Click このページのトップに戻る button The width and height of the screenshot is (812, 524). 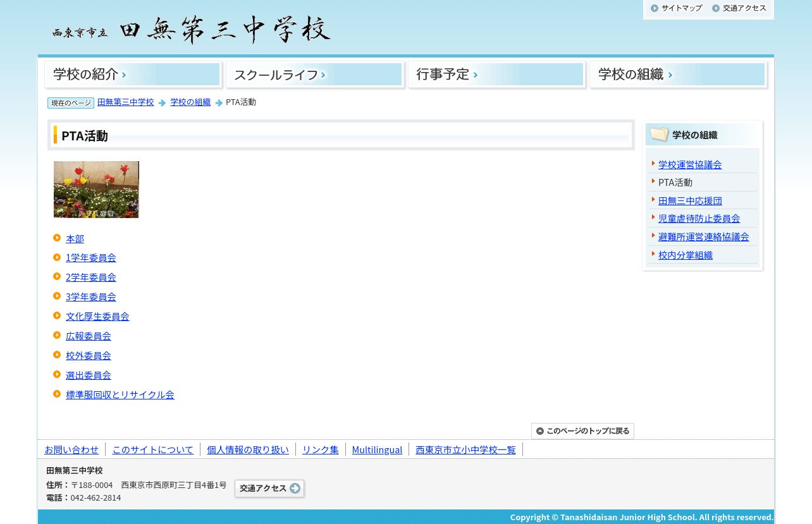click(x=582, y=431)
